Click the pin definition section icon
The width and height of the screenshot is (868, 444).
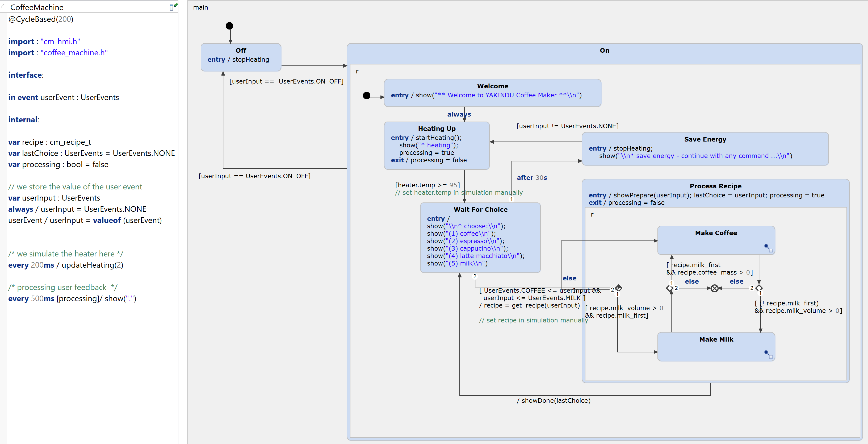(173, 7)
